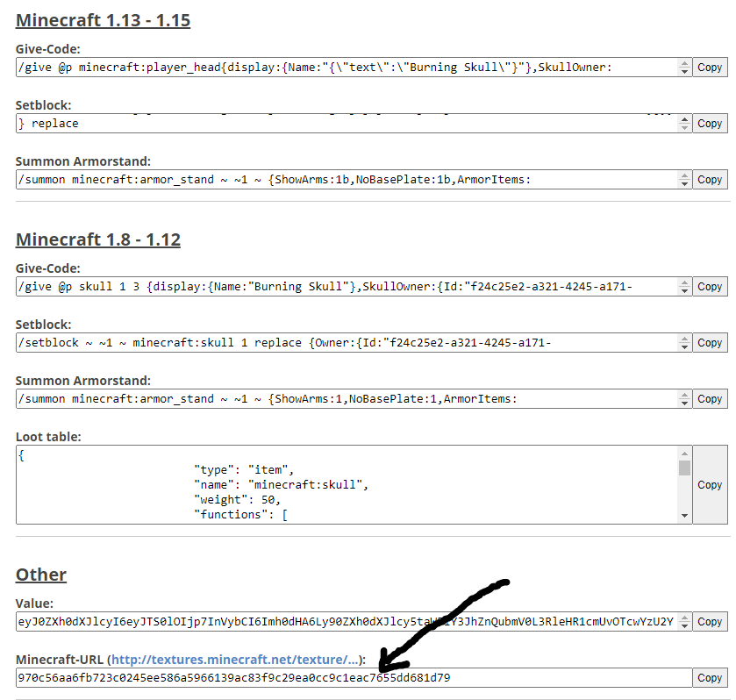Copy the Minecraft 1.13 - 1.15 Setblock command
The width and height of the screenshot is (736, 700).
[709, 124]
